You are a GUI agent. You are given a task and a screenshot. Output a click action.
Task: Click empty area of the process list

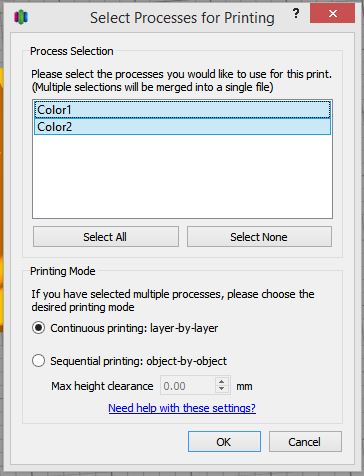[x=182, y=177]
